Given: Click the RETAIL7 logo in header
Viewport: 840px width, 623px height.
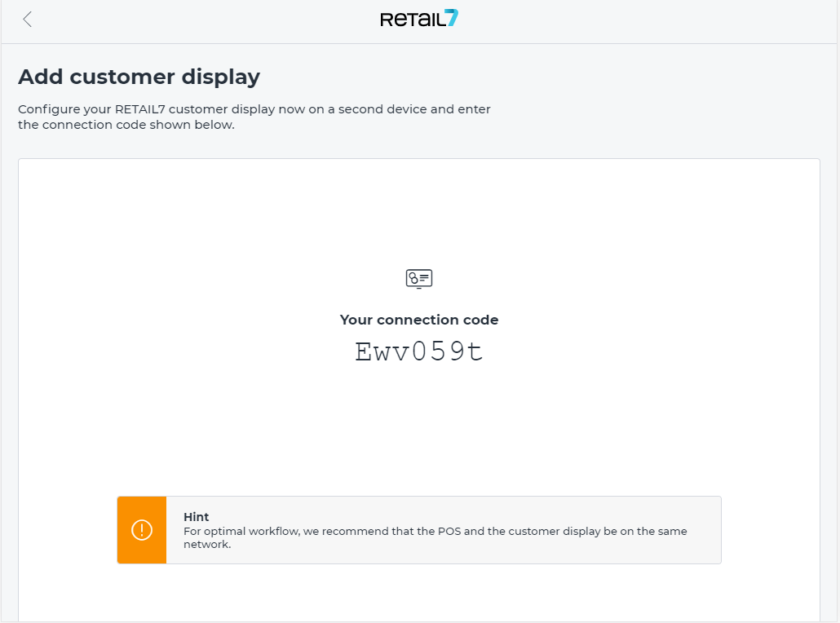Looking at the screenshot, I should pyautogui.click(x=419, y=19).
